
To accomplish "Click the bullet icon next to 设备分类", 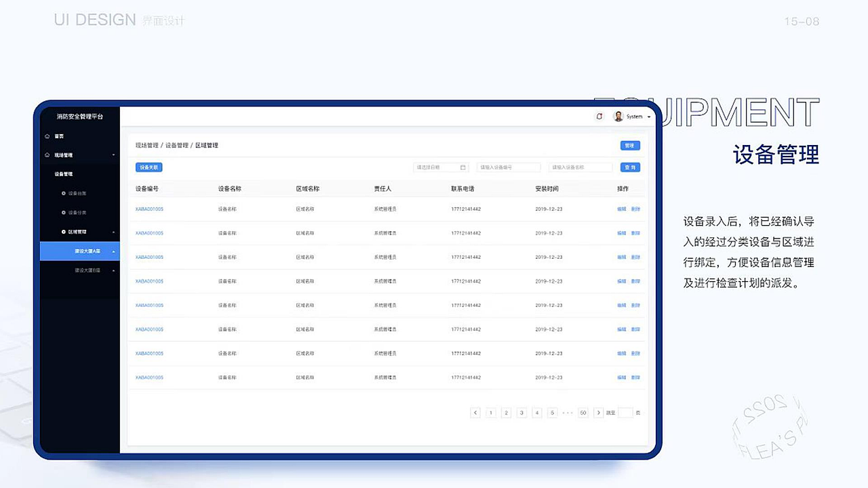I will (x=64, y=213).
